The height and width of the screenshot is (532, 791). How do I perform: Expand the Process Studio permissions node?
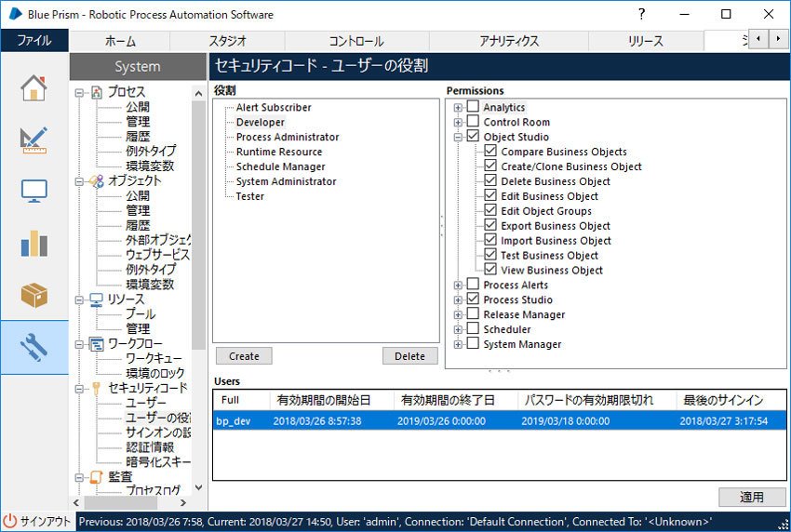click(x=458, y=299)
